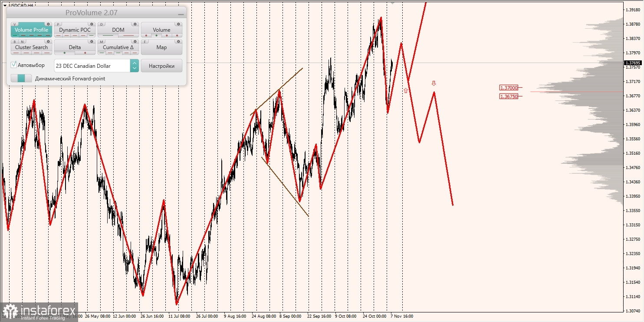Activate the Volume Profile button
Screen dimensions: 644x322
coord(31,30)
